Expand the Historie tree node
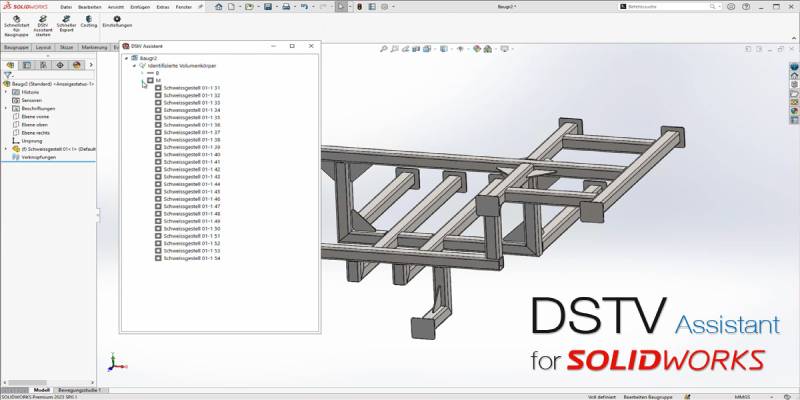The image size is (800, 400). (x=6, y=92)
